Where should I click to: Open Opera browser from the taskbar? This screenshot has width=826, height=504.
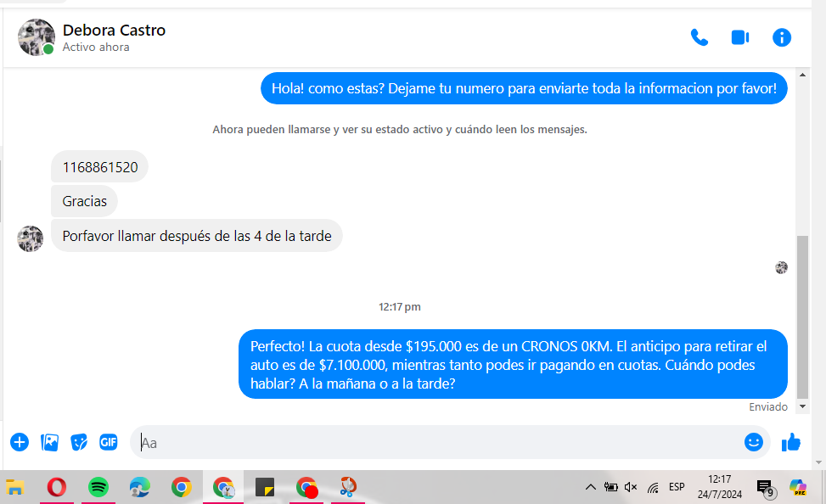(x=57, y=487)
